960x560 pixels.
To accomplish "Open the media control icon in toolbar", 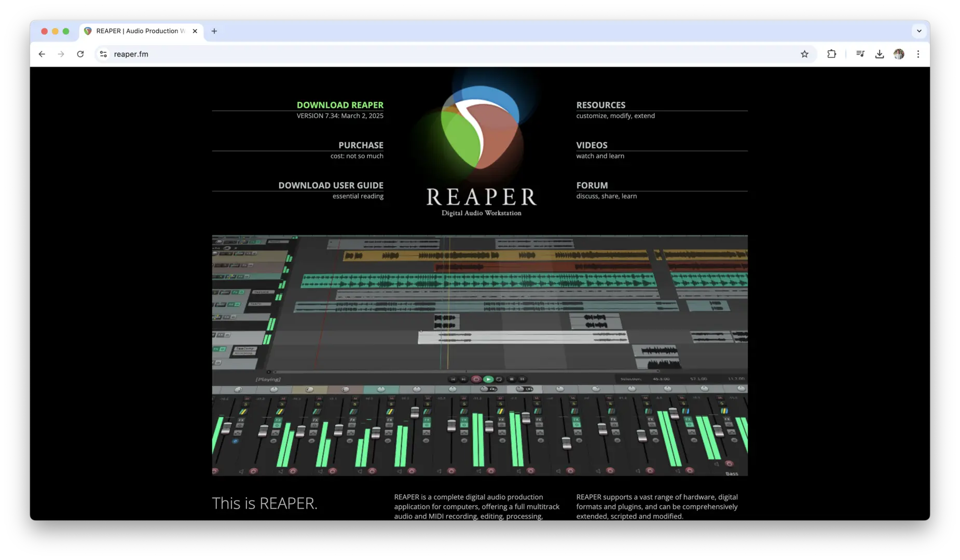I will pyautogui.click(x=860, y=54).
